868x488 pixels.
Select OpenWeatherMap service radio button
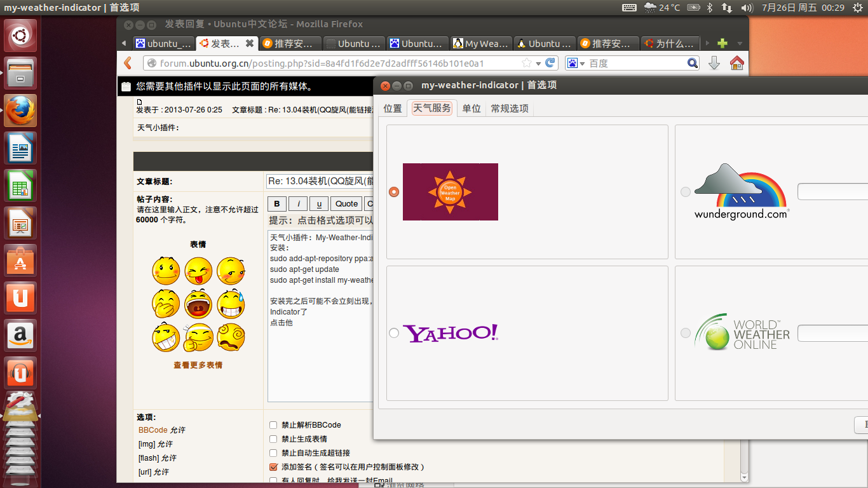[394, 192]
